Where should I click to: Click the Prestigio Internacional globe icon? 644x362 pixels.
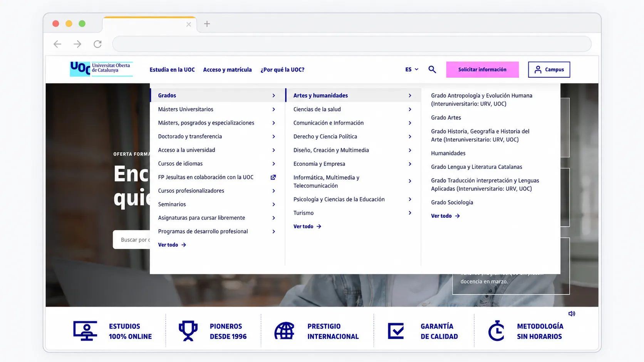pyautogui.click(x=284, y=331)
